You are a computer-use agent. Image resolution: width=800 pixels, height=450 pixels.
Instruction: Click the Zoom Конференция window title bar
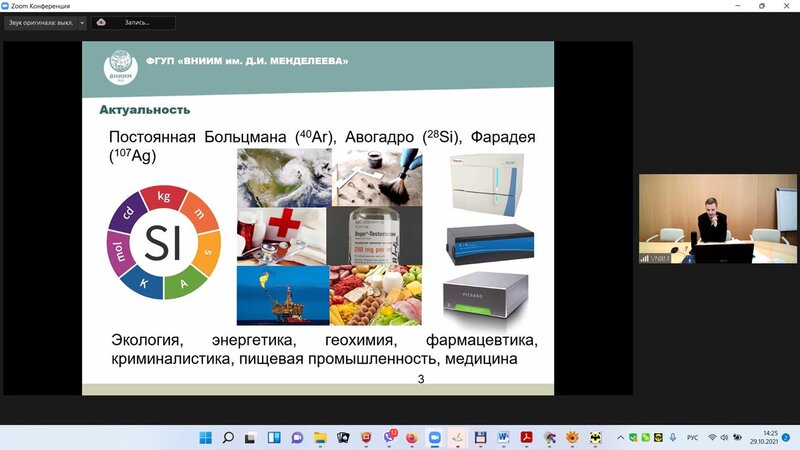[300, 6]
